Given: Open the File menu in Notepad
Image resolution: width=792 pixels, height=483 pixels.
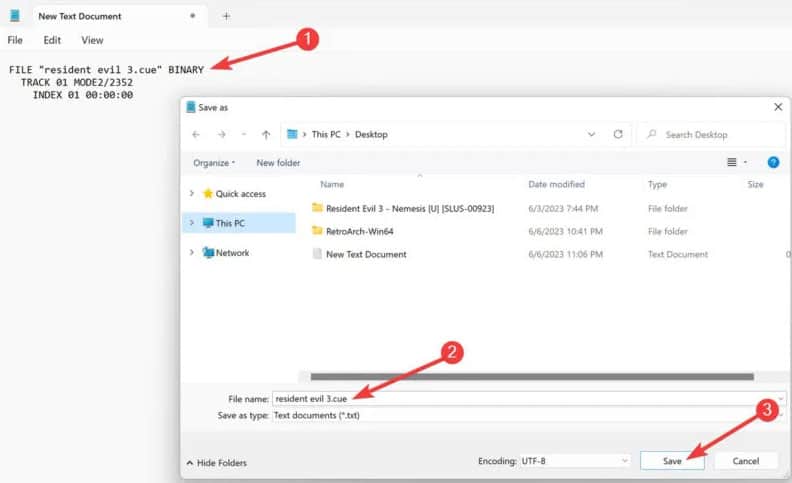Looking at the screenshot, I should pos(15,40).
